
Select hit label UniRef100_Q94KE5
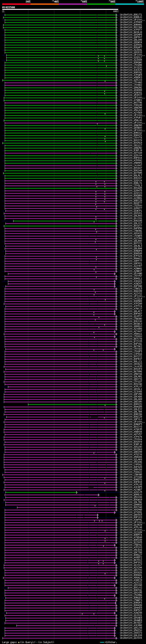click(131, 608)
